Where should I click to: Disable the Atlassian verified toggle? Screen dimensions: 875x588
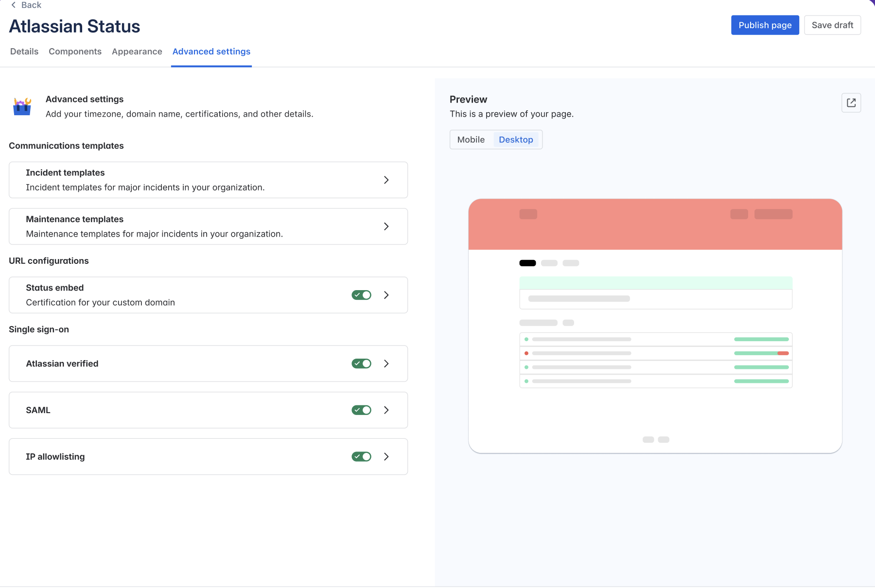[361, 363]
